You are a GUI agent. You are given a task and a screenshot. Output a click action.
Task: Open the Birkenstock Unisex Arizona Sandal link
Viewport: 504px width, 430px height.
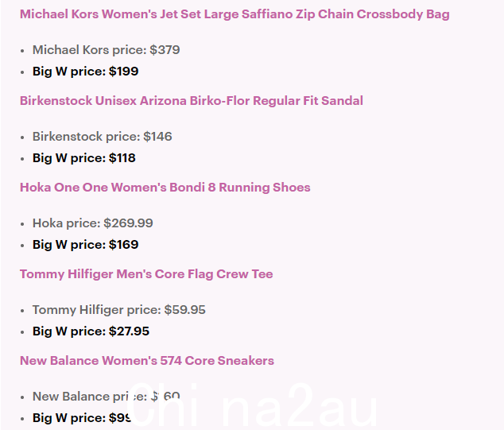[192, 101]
